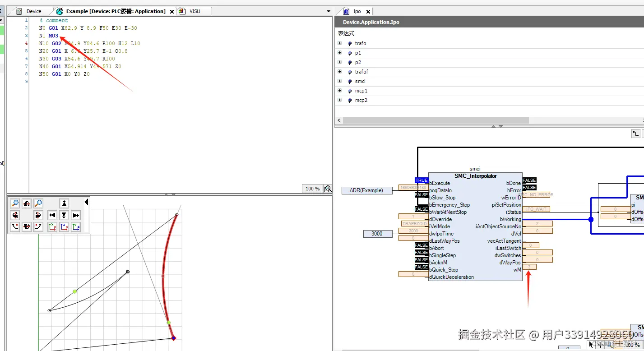Screen dimensions: 644x351
Task: Click the FALSE value at bError output
Action: pos(529,188)
